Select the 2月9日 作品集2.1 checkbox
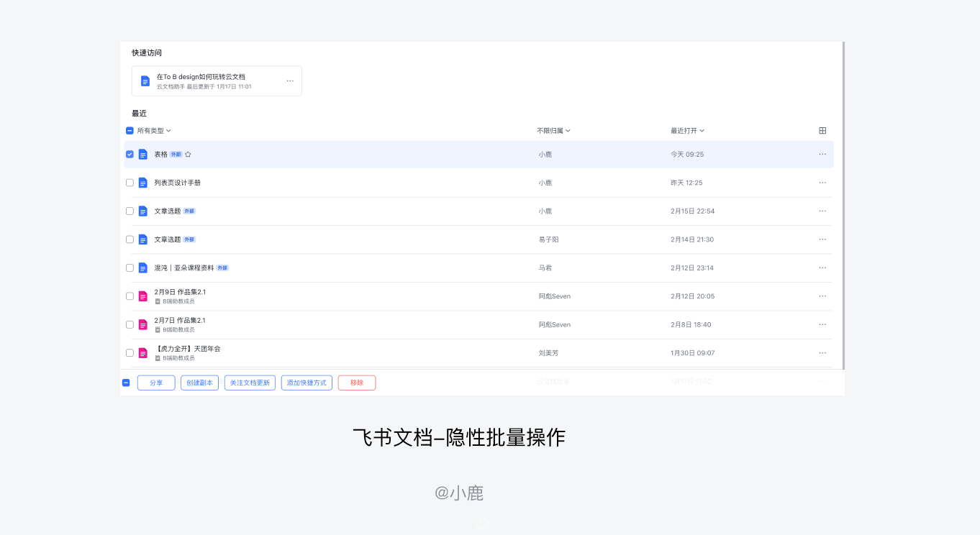980x535 pixels. tap(130, 296)
